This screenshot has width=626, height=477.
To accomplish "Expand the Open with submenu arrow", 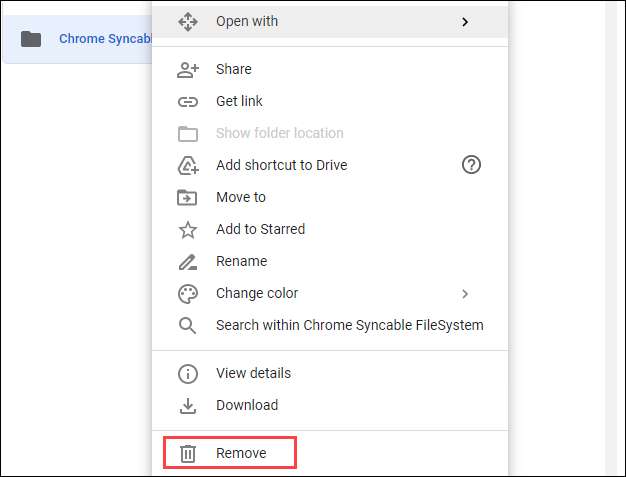I will pos(465,21).
